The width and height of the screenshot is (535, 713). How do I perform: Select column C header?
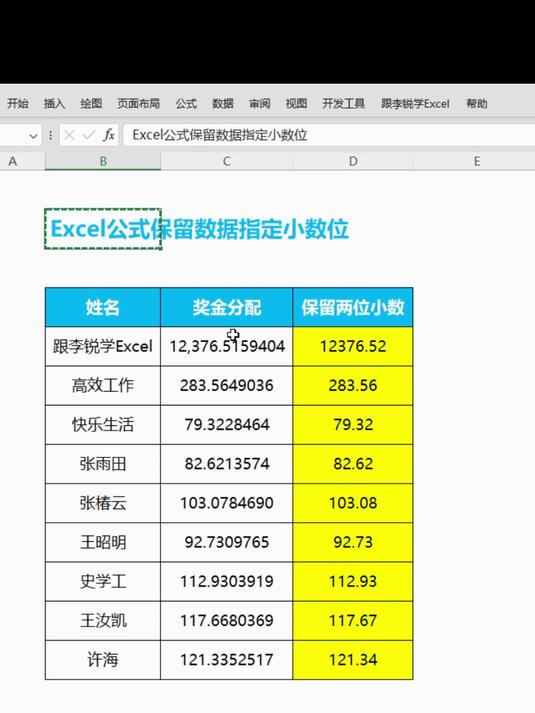(227, 161)
